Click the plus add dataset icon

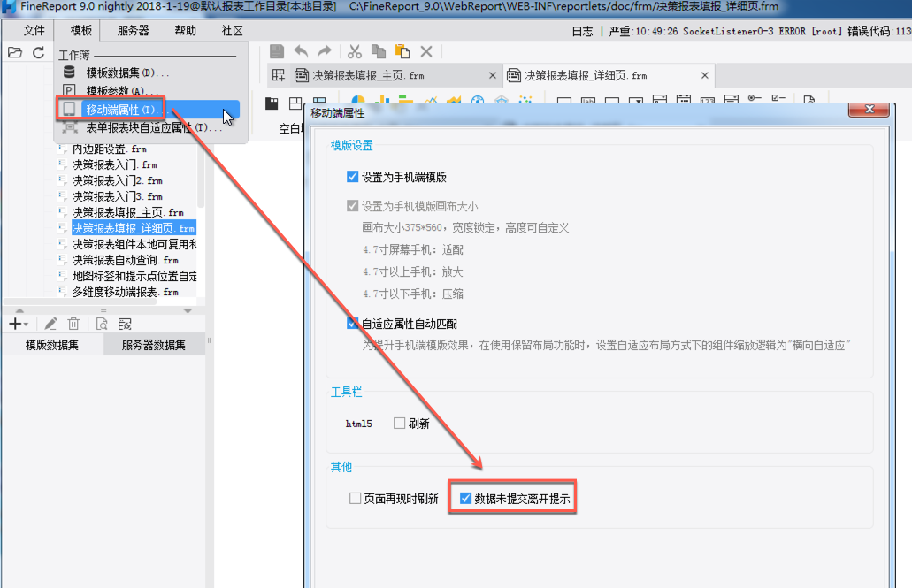[x=15, y=324]
